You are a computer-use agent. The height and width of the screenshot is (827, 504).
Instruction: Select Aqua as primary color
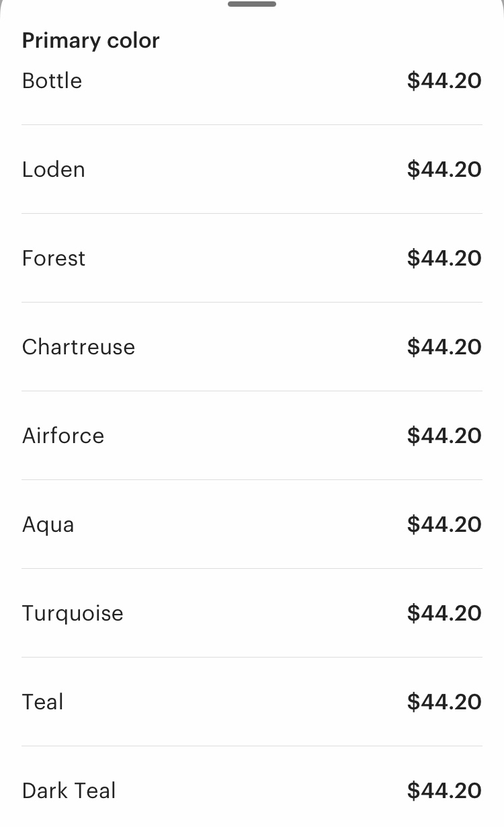pos(252,524)
